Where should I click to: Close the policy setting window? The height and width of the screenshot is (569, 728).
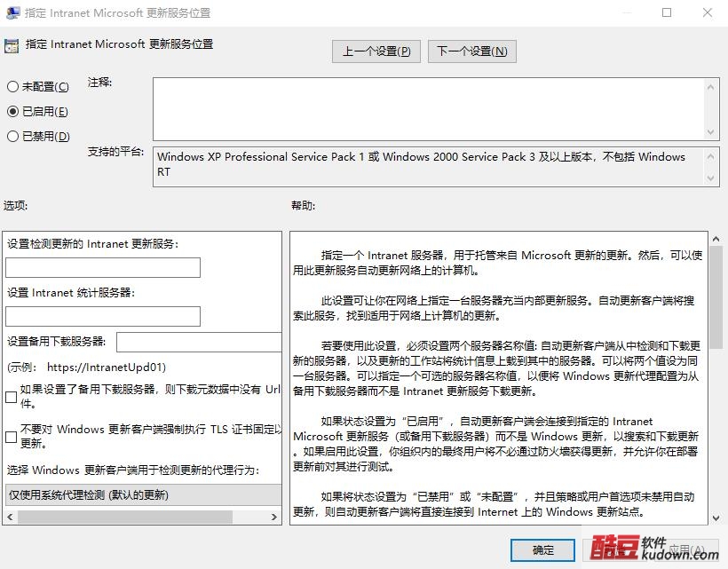[707, 12]
